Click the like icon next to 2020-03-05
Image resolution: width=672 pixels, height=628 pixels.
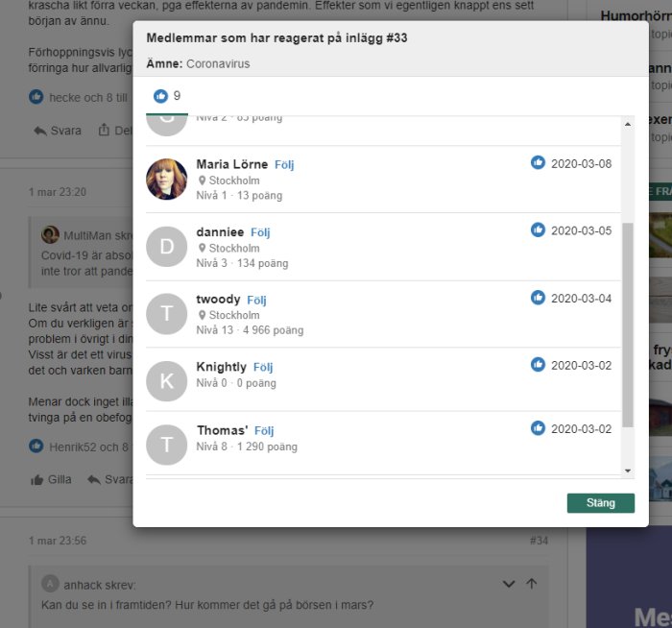538,229
